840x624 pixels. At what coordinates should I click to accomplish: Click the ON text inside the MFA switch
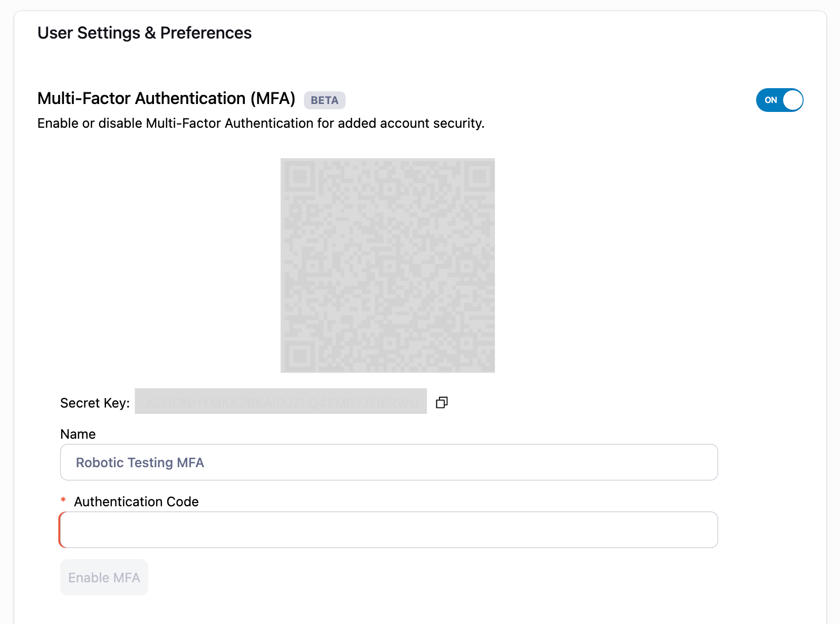[x=771, y=100]
